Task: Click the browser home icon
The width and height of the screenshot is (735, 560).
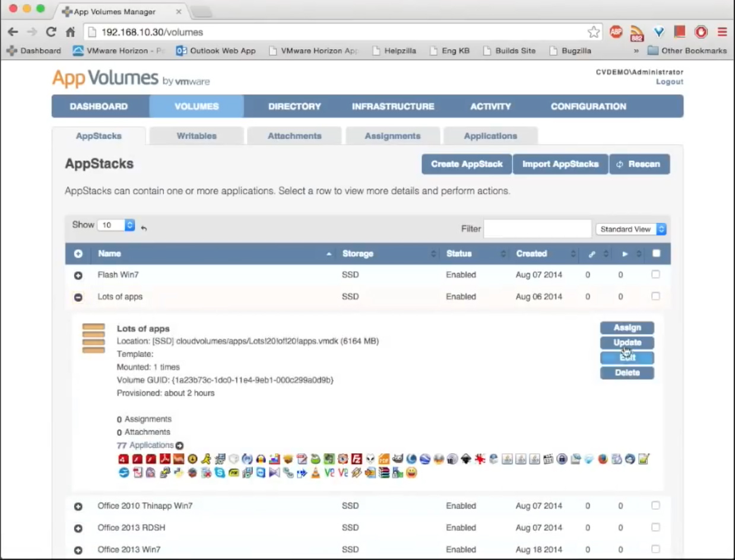Action: point(70,32)
